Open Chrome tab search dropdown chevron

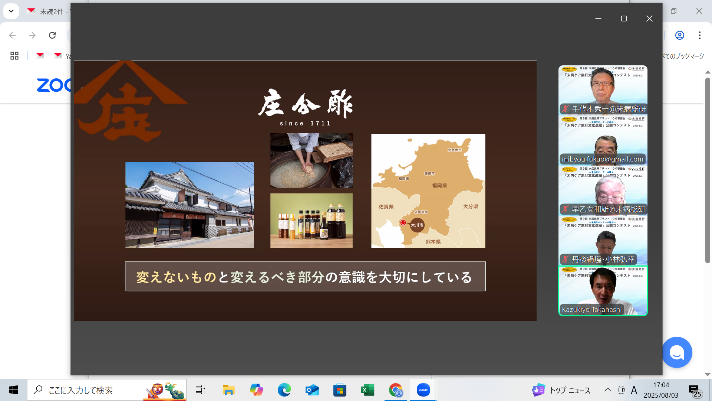pyautogui.click(x=11, y=11)
